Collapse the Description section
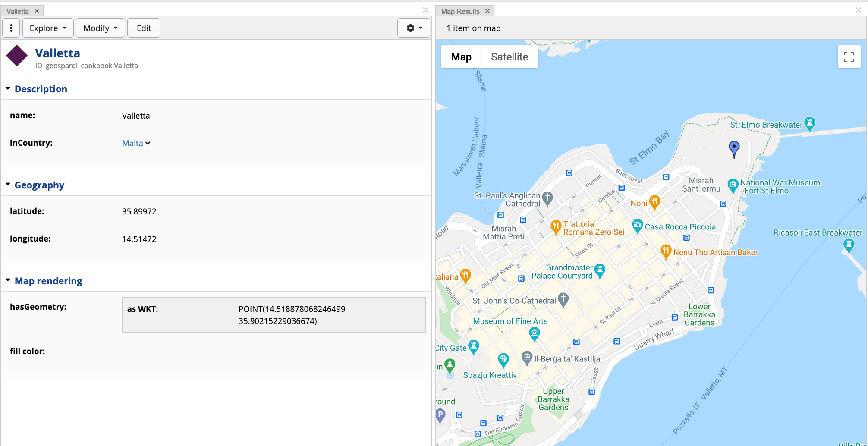The width and height of the screenshot is (868, 446). [8, 89]
